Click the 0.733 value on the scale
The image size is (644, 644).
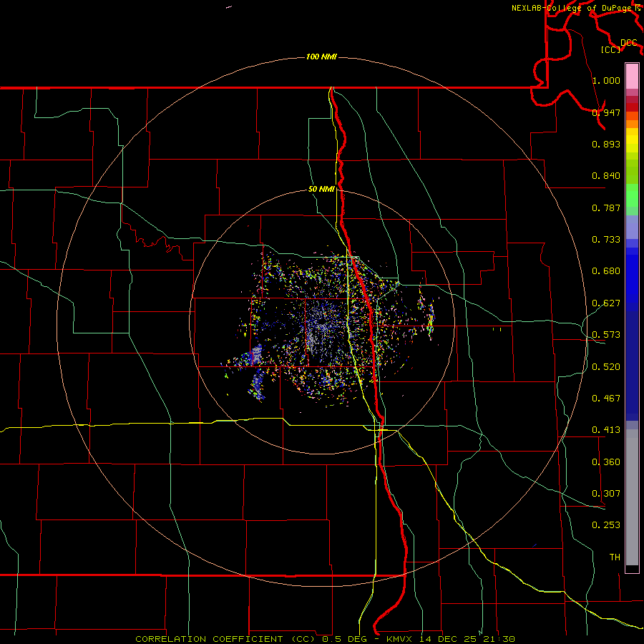pos(606,240)
